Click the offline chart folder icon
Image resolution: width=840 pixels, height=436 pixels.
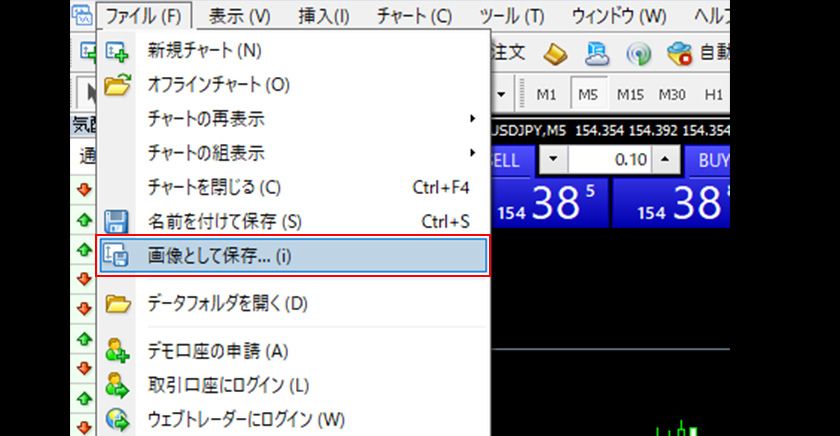pos(117,85)
